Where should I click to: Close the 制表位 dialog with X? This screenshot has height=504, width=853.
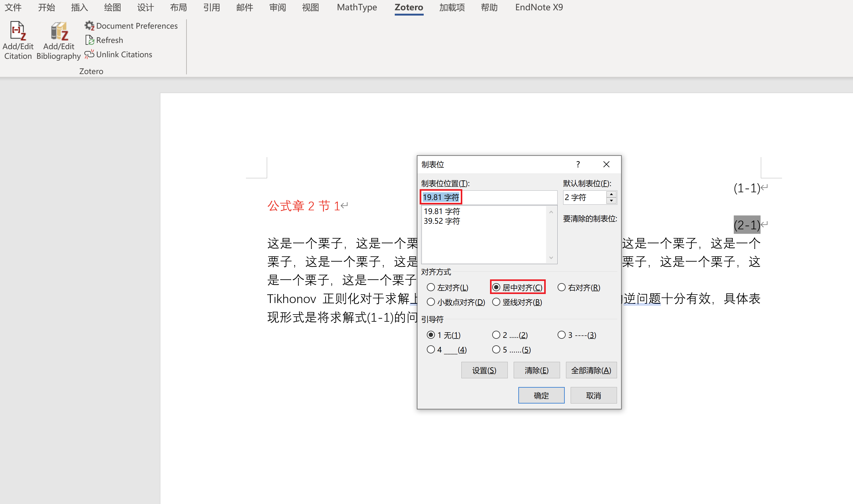(x=606, y=165)
